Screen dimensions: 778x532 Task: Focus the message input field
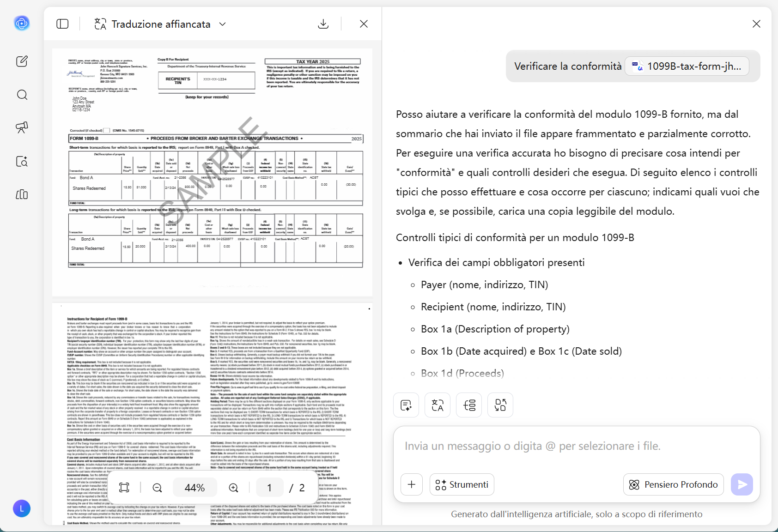[577, 446]
